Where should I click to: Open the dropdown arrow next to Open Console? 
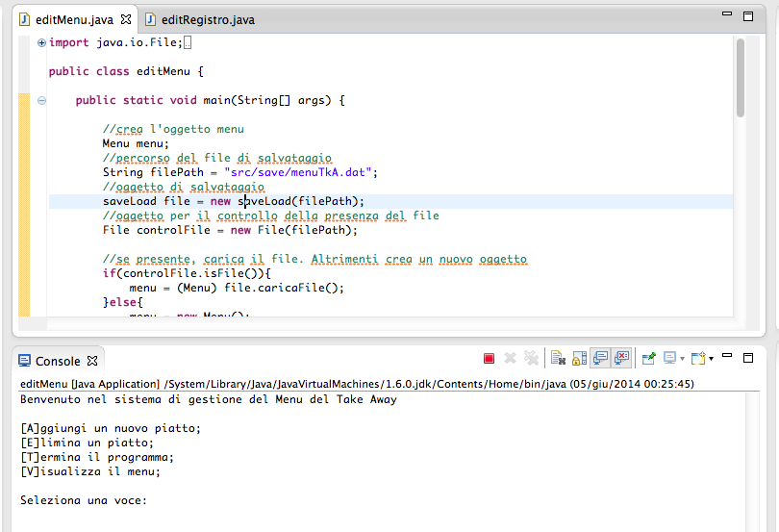pos(711,359)
